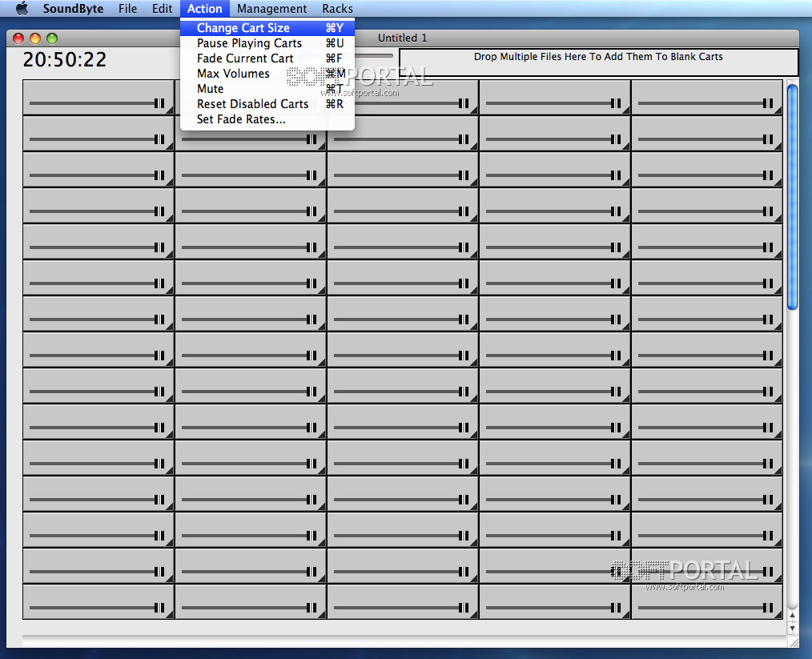Click the scroll down arrow
812x659 pixels.
pyautogui.click(x=792, y=628)
